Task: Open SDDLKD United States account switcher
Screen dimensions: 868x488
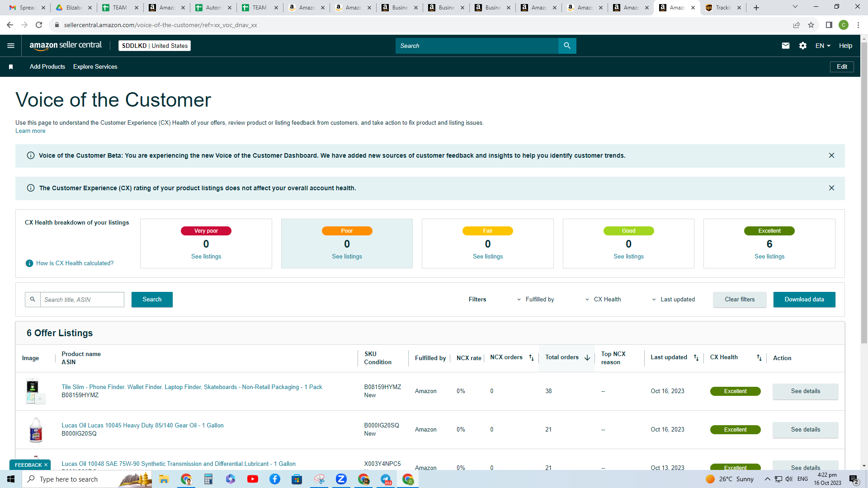Action: [155, 46]
